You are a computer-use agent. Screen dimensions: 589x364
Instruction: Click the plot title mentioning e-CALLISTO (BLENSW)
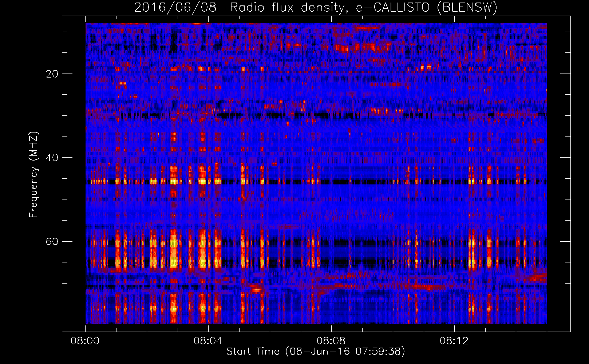click(316, 7)
